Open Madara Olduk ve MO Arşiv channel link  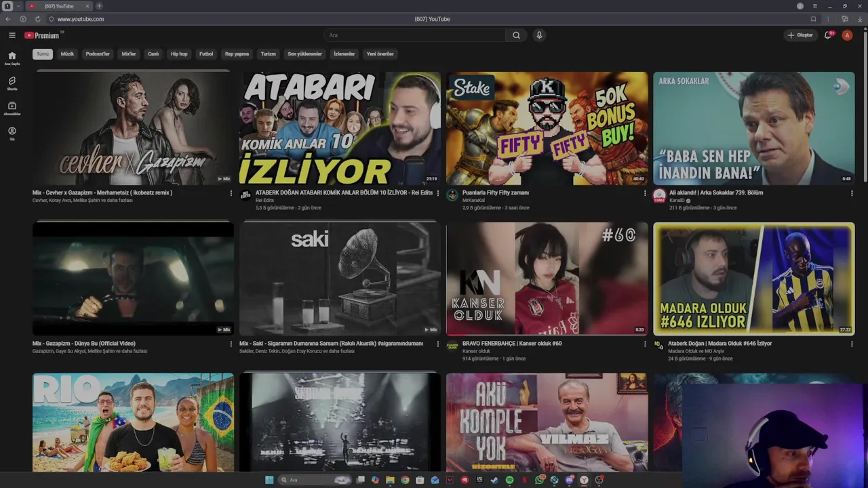[x=696, y=351]
